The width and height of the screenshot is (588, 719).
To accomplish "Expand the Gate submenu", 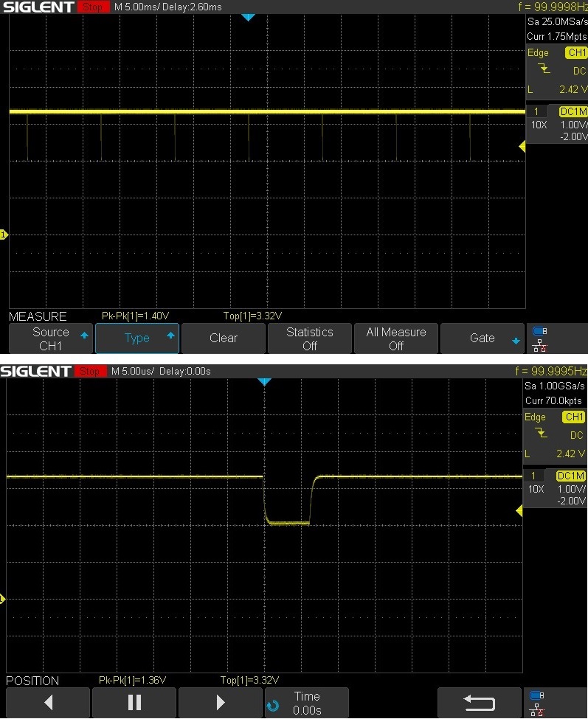I will pos(482,338).
